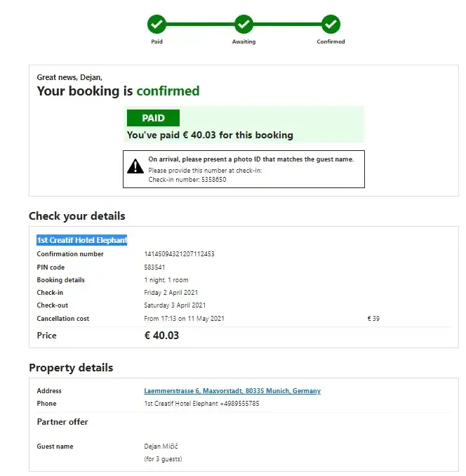Click the warning triangle icon
Image resolution: width=466 pixels, height=476 pixels.
point(135,166)
